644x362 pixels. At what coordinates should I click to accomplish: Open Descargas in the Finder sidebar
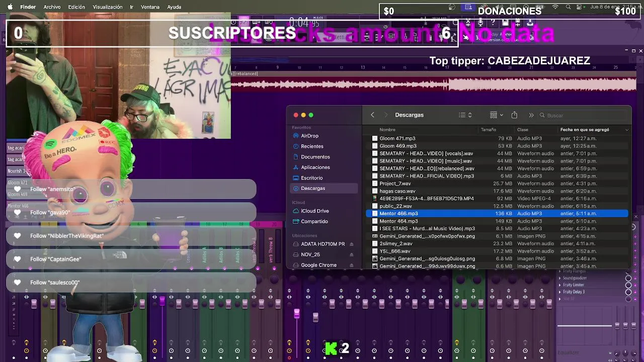point(324,189)
